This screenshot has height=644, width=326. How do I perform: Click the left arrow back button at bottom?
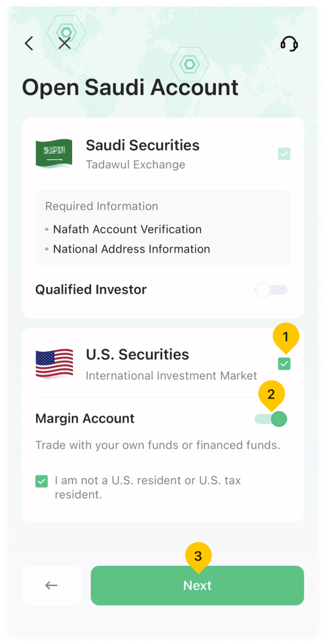click(x=52, y=585)
